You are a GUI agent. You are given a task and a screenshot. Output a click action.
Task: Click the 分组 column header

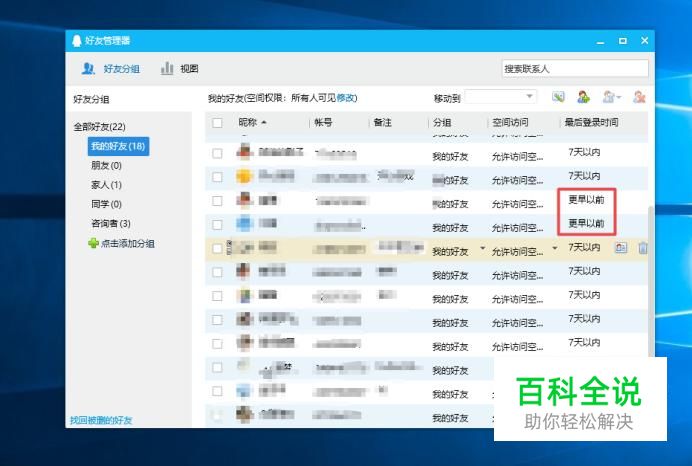click(442, 122)
